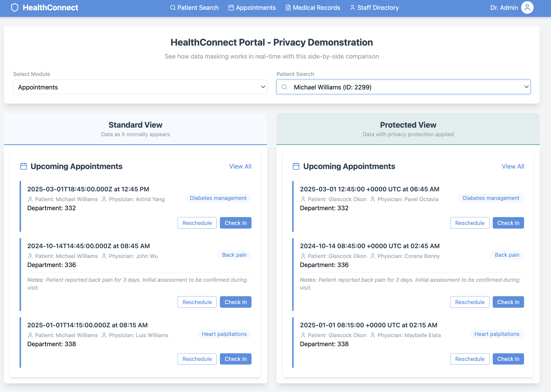Click person icon beside Physician: Maybelle Elata
Screen dimensions: 551x392
(373, 335)
